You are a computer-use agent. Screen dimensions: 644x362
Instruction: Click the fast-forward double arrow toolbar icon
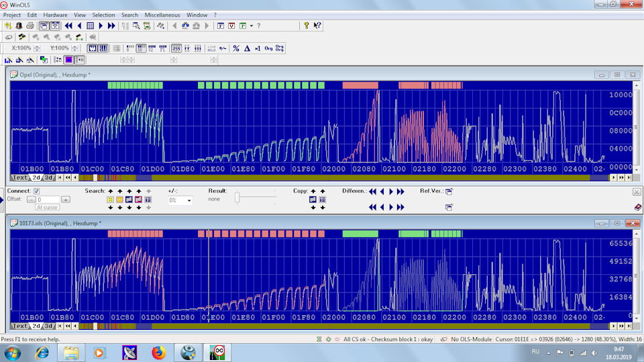click(x=111, y=25)
